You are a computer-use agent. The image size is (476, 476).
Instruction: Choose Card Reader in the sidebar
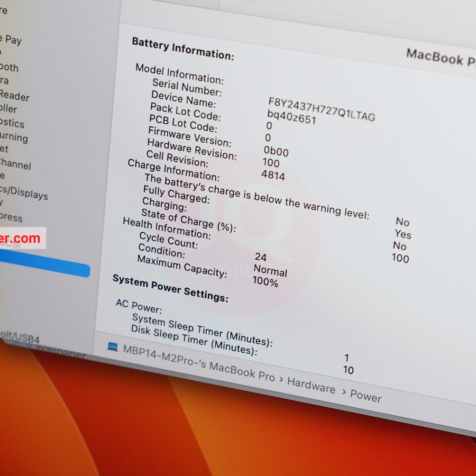pos(15,96)
